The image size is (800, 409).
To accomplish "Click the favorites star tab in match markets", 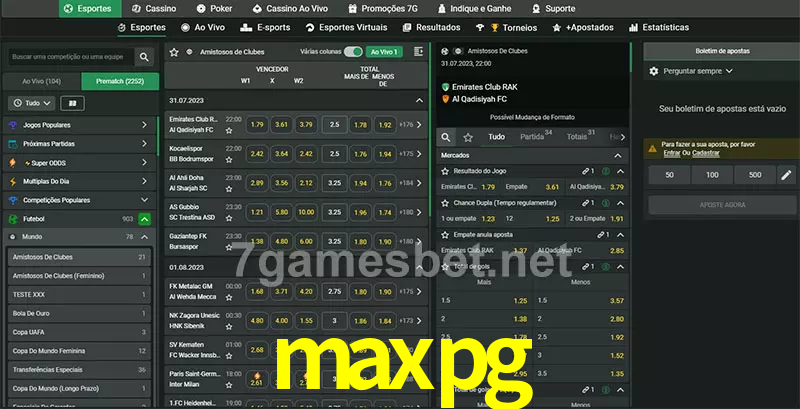I will click(468, 136).
